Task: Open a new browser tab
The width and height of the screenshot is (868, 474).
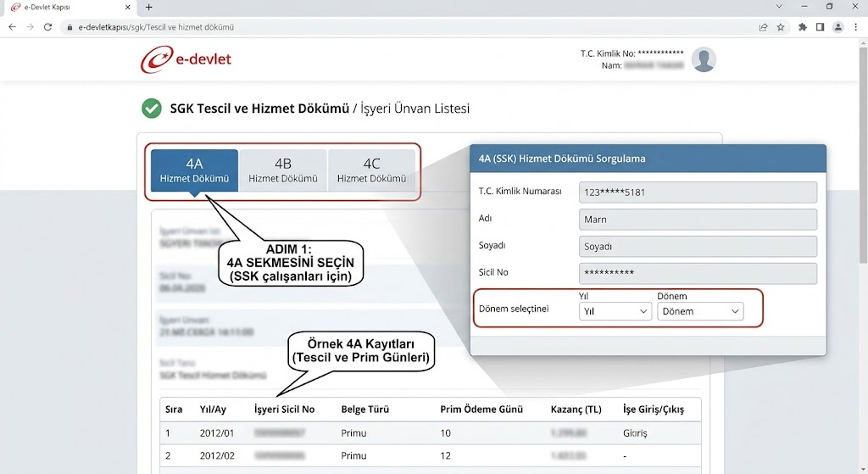Action: tap(148, 7)
